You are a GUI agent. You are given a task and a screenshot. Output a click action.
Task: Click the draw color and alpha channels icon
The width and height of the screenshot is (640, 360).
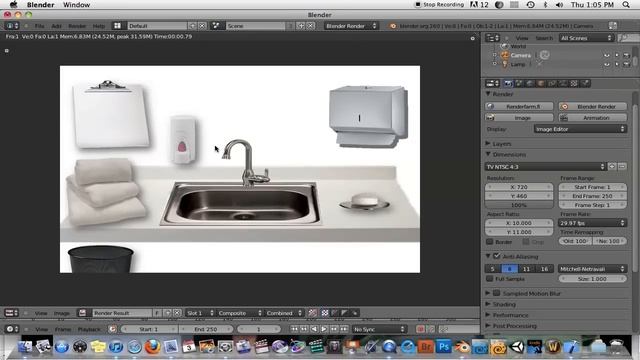[313, 313]
